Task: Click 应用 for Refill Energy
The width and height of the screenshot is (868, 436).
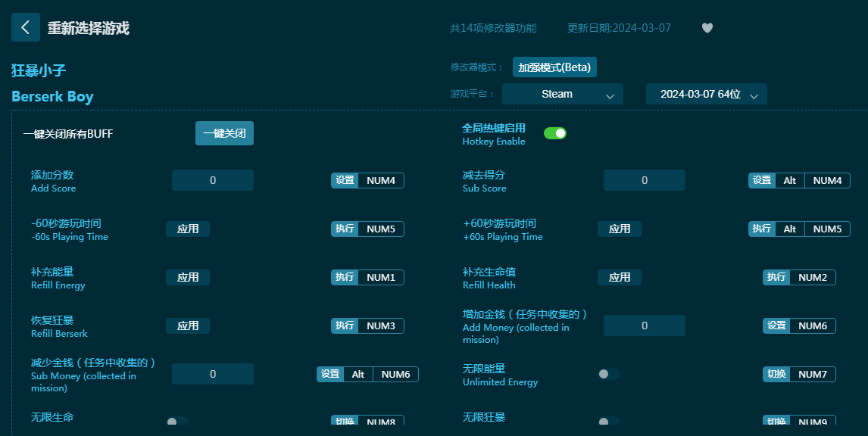Action: 188,277
